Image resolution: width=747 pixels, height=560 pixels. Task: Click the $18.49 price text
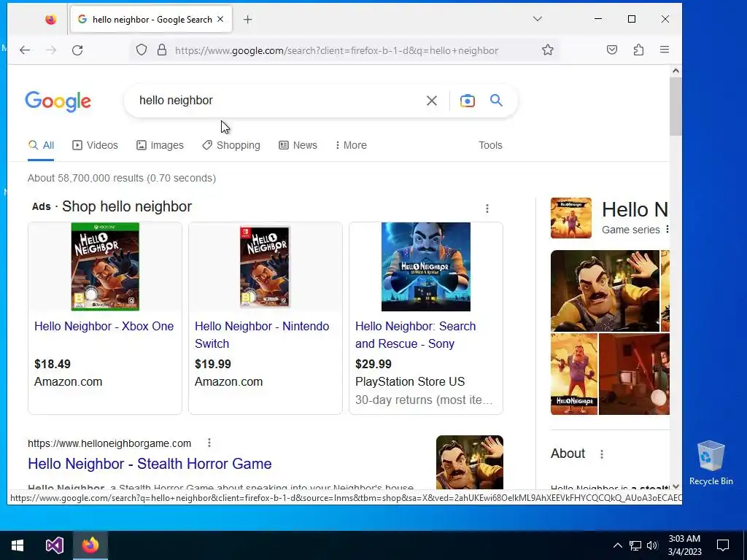[x=53, y=365]
